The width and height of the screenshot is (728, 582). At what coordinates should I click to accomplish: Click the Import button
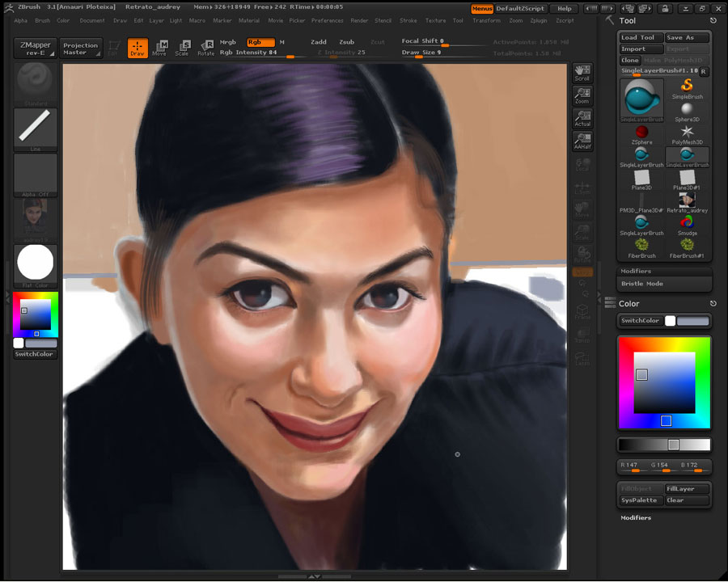641,48
